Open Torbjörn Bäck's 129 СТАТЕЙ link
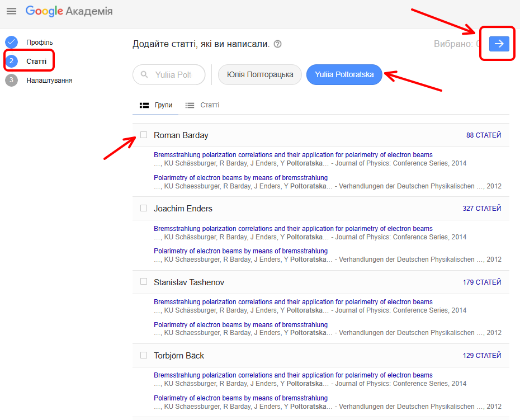This screenshot has height=420, width=520. point(482,355)
